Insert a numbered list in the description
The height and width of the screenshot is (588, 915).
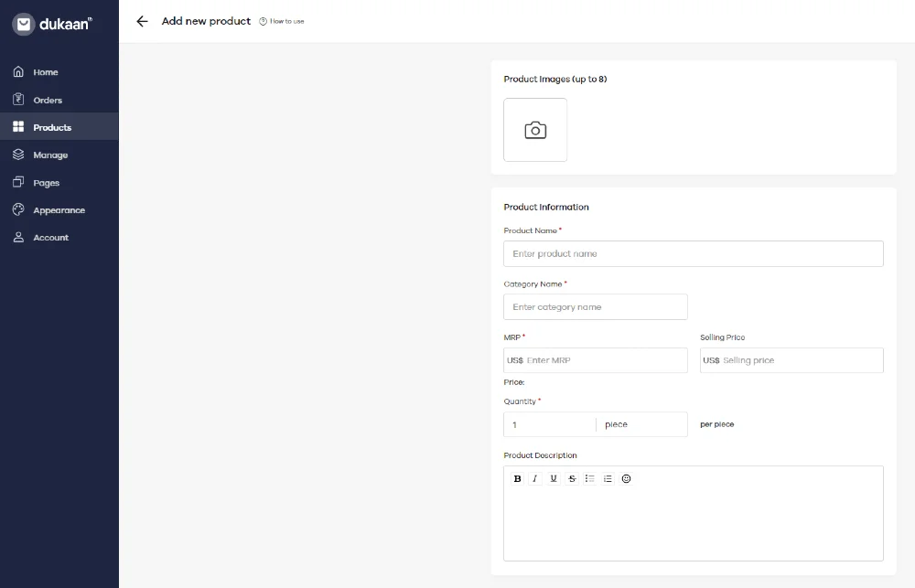click(x=608, y=478)
